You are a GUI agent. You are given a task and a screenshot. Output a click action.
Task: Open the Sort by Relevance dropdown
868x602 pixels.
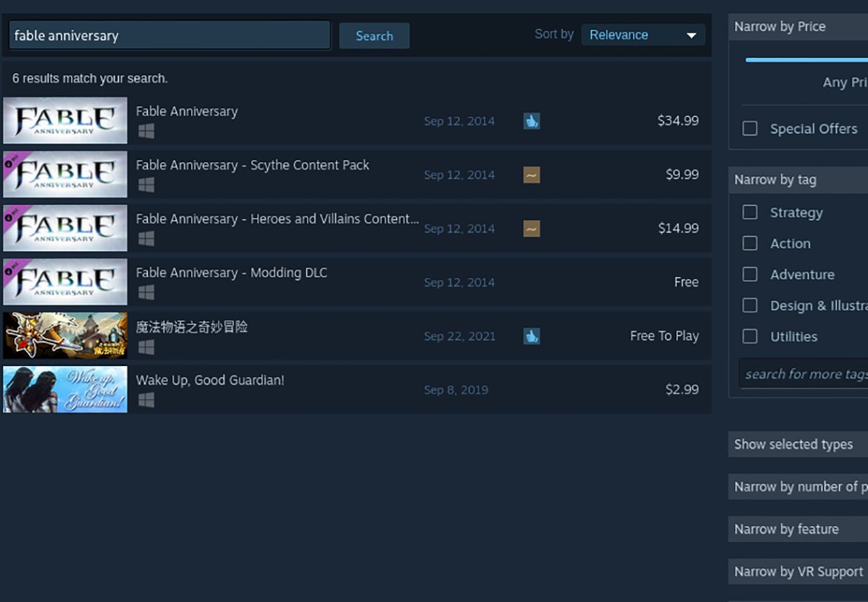tap(643, 35)
